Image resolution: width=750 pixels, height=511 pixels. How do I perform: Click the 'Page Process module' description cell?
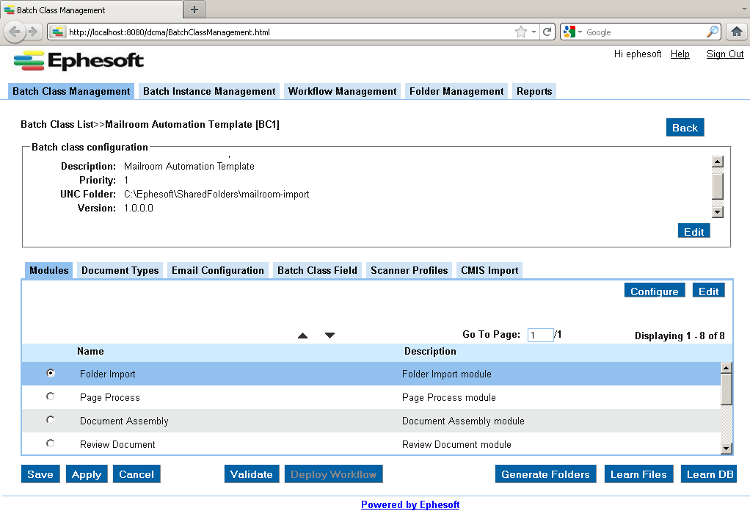coord(449,397)
